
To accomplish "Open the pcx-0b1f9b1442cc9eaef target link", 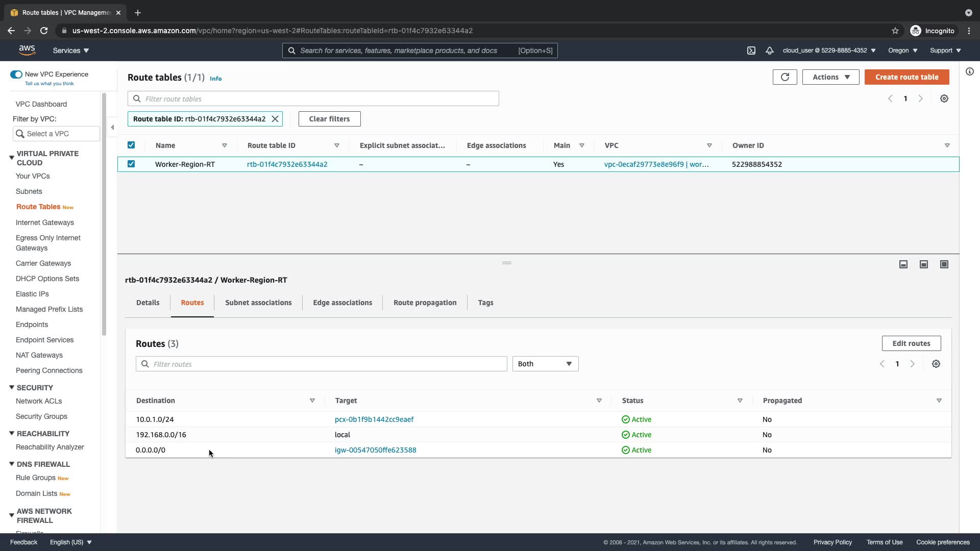I will [374, 419].
